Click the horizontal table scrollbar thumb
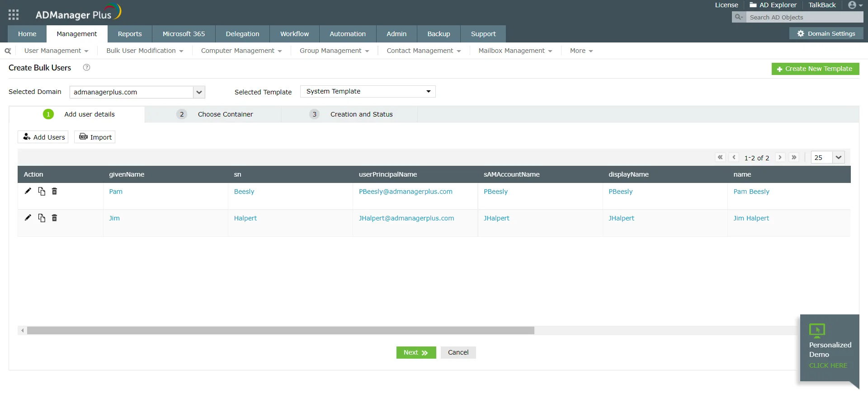868x393 pixels. (280, 331)
